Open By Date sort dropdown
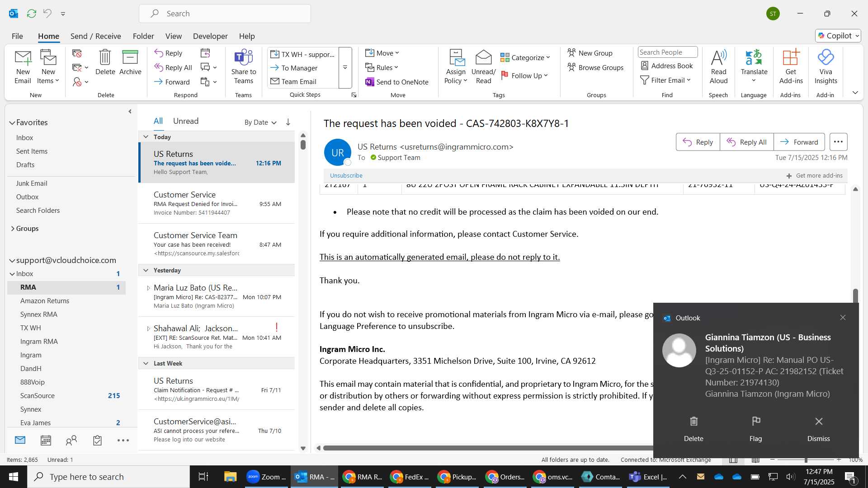 click(x=260, y=122)
